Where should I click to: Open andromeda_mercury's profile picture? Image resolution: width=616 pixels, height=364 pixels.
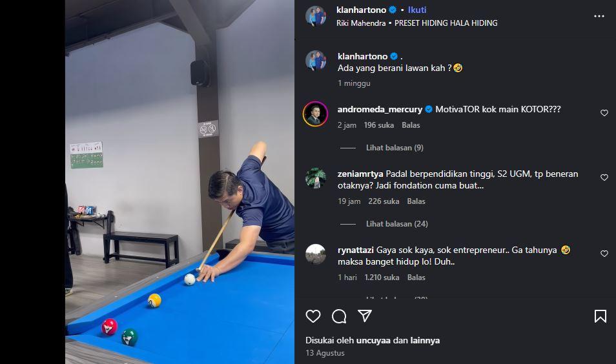[x=316, y=114]
